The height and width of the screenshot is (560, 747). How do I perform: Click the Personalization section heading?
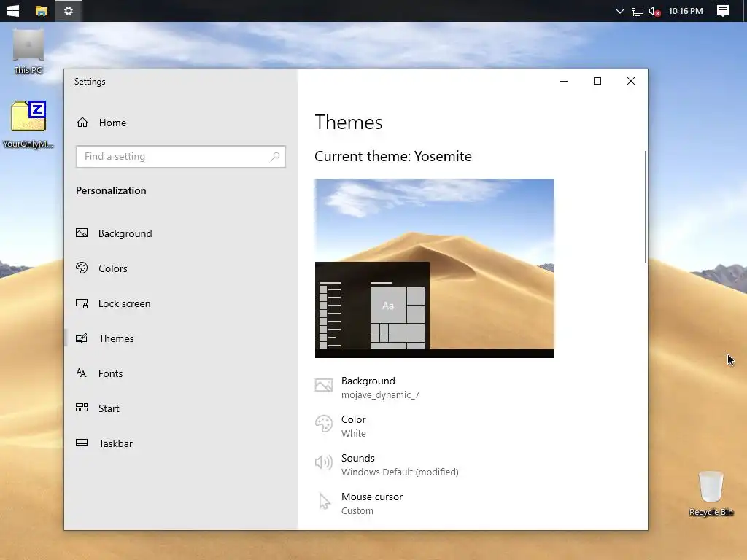(x=111, y=190)
